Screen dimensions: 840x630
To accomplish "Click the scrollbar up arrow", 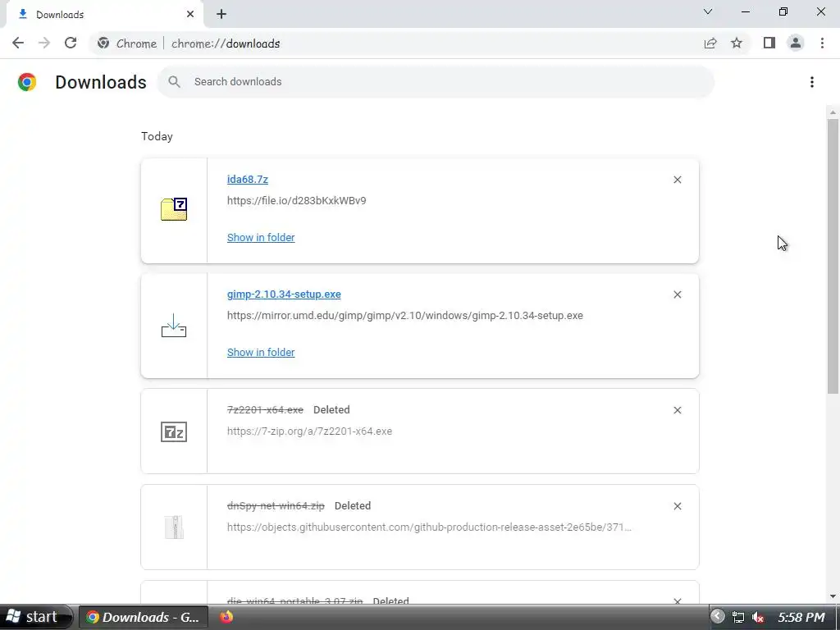I will (x=833, y=112).
